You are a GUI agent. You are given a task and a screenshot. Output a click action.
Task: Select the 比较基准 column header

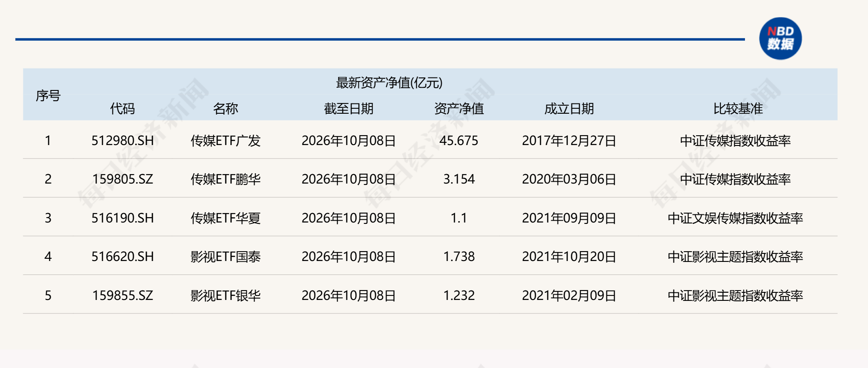pos(738,108)
